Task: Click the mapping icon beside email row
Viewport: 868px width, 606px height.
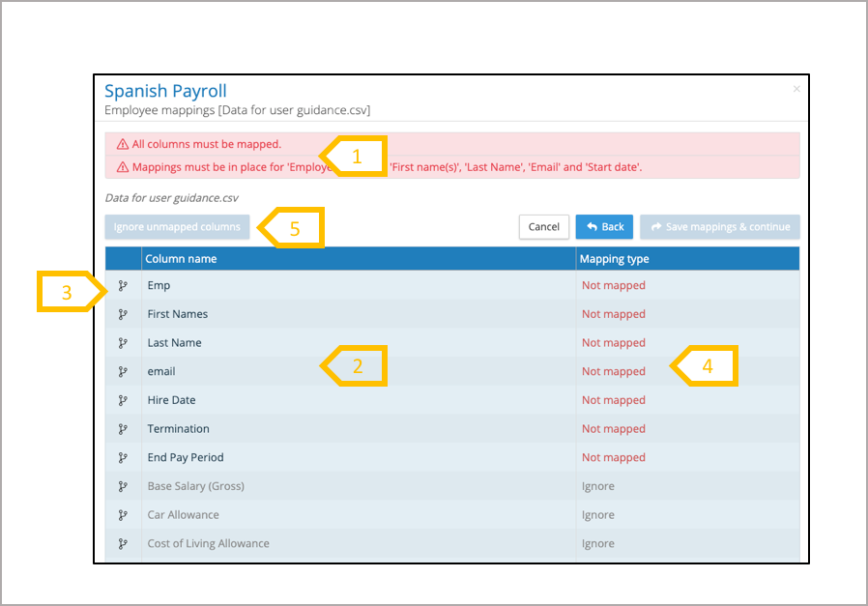Action: (x=123, y=371)
